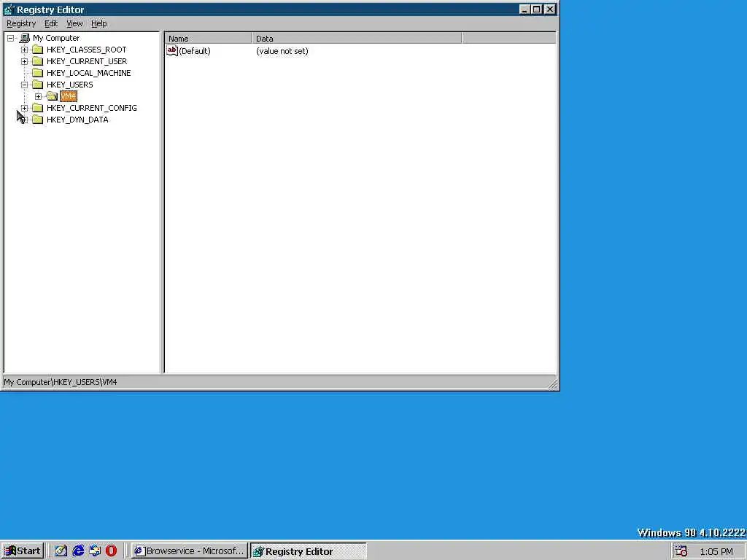Switch to Browservice taskbar window
747x560 pixels.
(190, 551)
